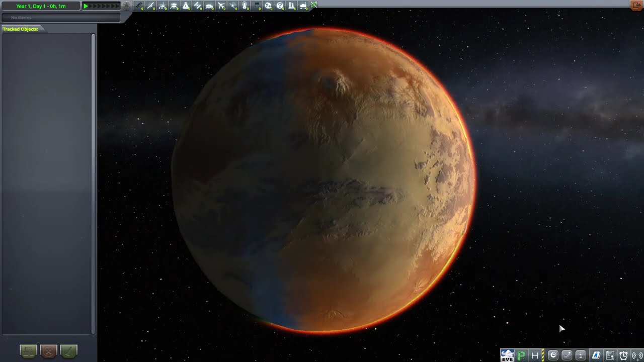
Task: Open the contracts clipboard icon
Action: (610, 355)
